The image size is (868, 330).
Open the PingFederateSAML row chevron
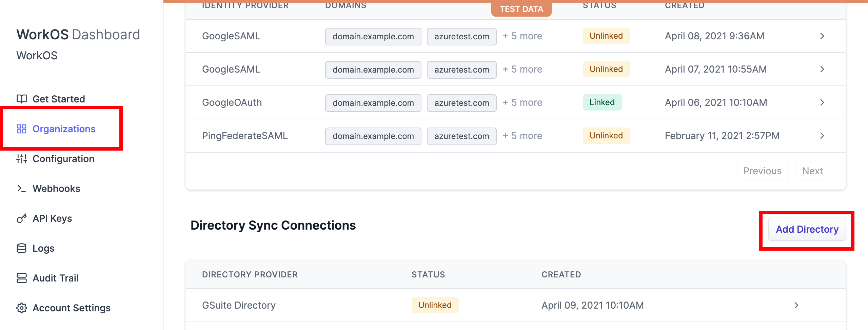point(822,136)
